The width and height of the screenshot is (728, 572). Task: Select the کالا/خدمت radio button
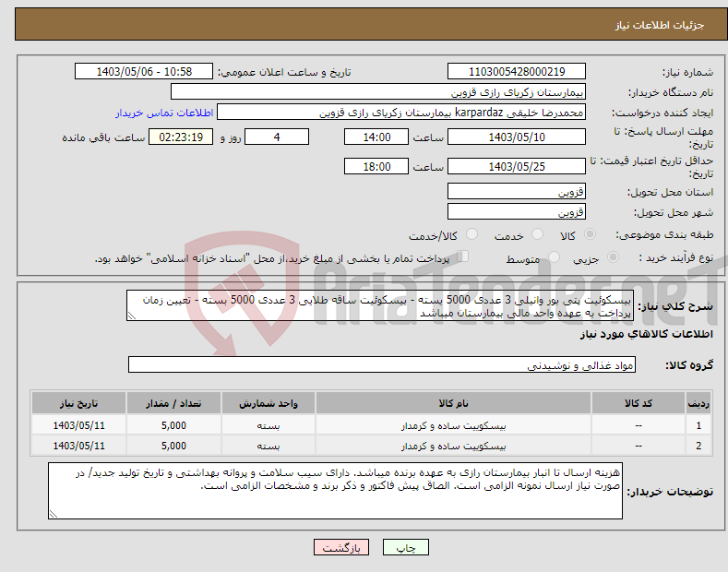click(471, 234)
